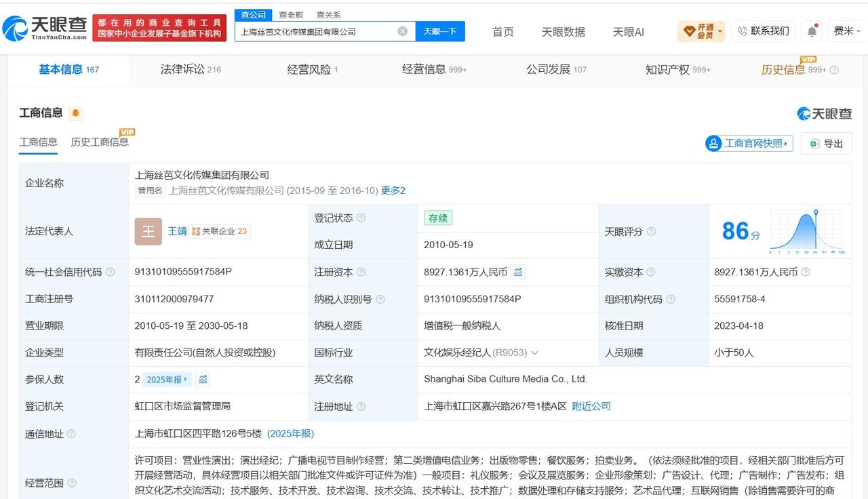Click the red banner ad beside the logo

(159, 28)
